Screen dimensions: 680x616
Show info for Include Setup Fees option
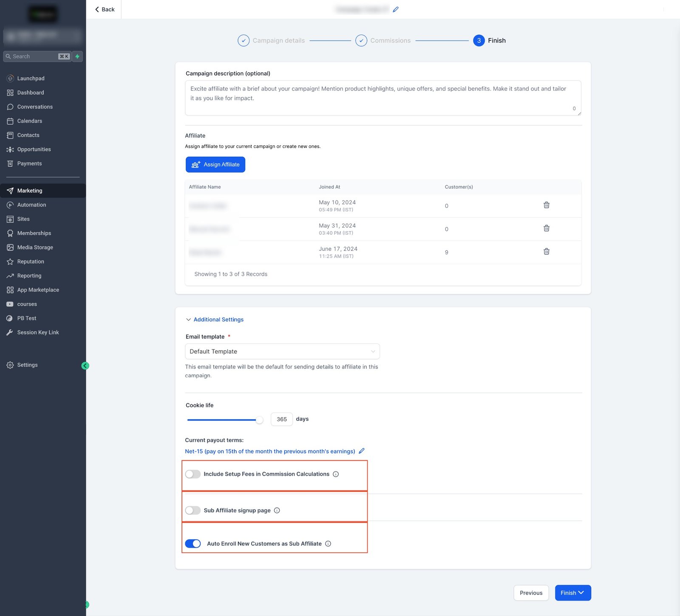click(336, 474)
